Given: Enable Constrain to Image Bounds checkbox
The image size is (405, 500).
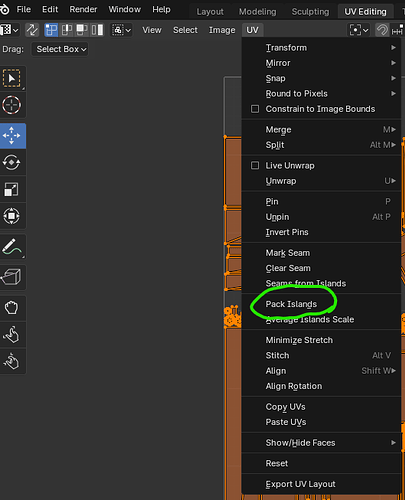Looking at the screenshot, I should (255, 109).
